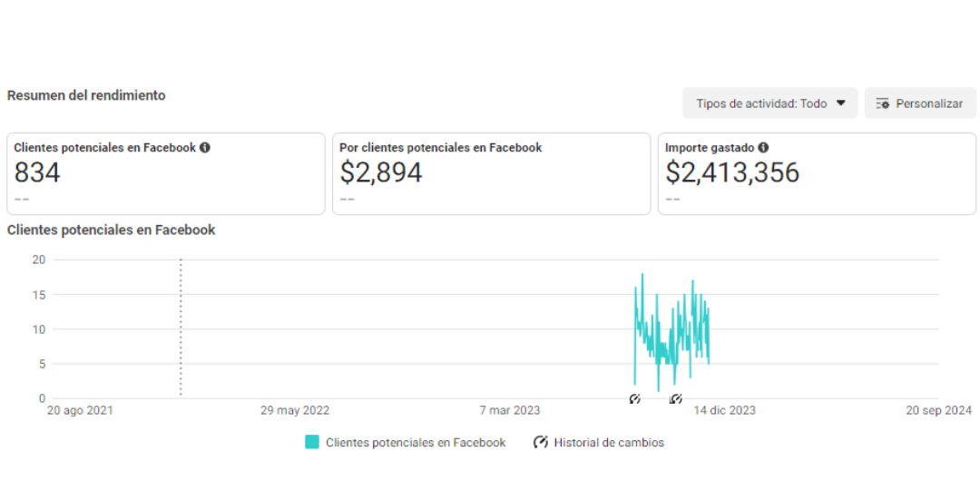
Task: Click the dotted vertical marker line on chart
Action: point(181,327)
